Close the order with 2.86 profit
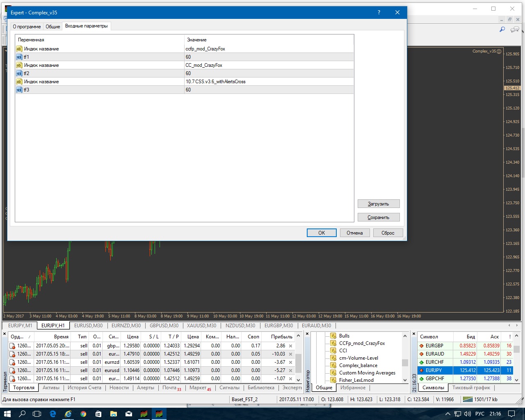Viewport: 525px width, 420px height. [x=290, y=346]
